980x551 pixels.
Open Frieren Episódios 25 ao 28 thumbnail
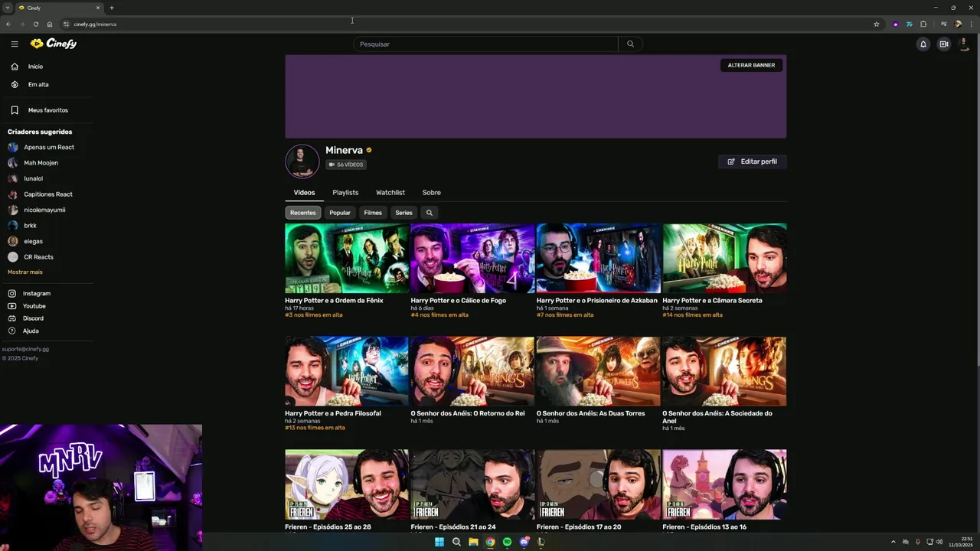(x=347, y=484)
